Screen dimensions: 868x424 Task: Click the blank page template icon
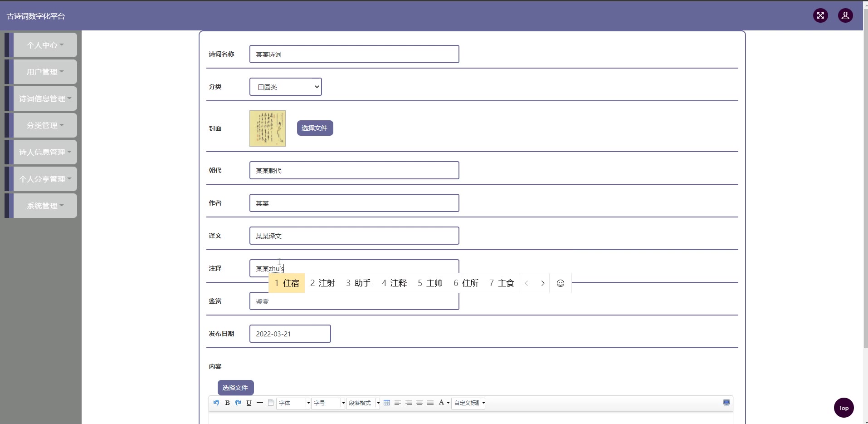(x=271, y=403)
